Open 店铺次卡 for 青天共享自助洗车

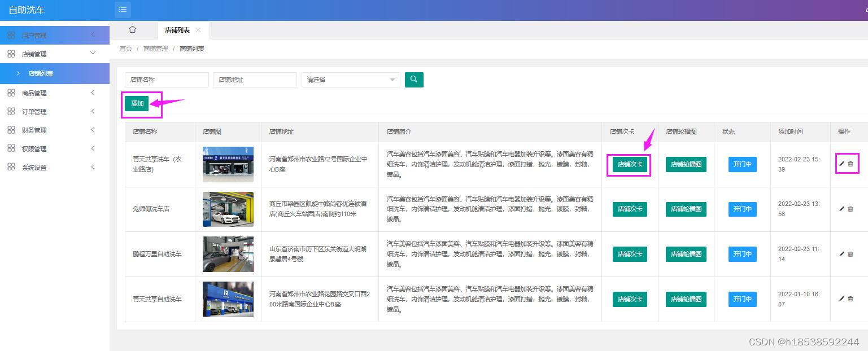coord(630,299)
